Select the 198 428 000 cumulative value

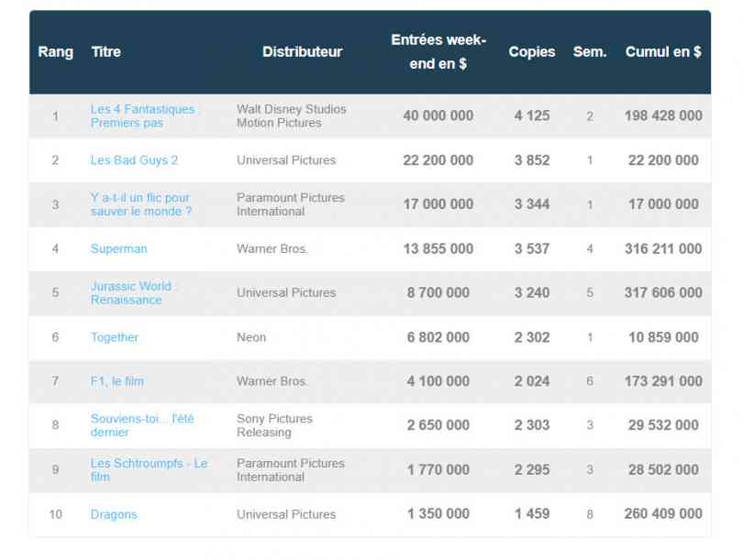click(x=663, y=116)
